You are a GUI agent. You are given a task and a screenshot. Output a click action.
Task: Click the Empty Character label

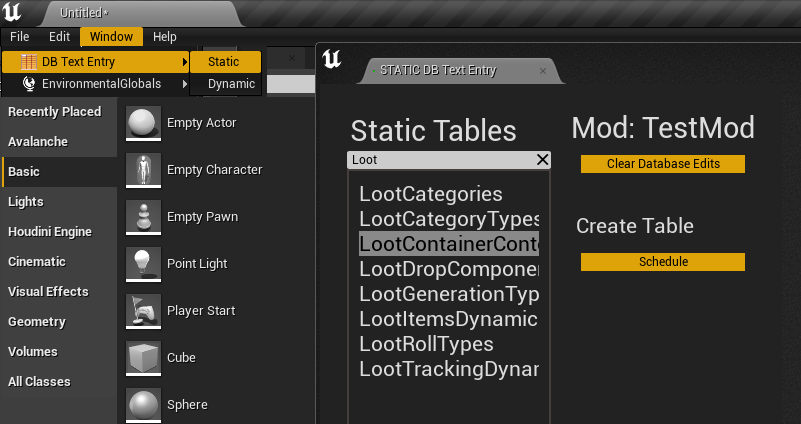[x=215, y=170]
